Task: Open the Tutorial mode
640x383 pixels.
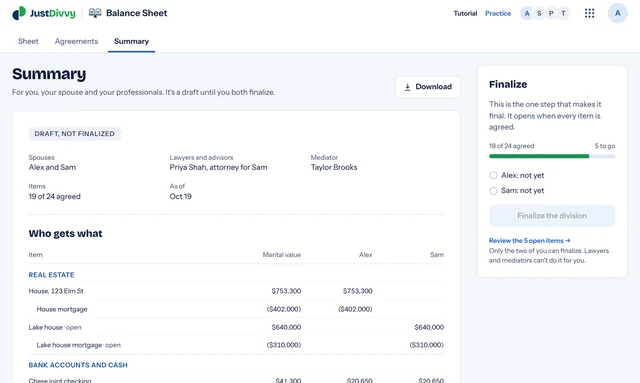Action: tap(465, 13)
